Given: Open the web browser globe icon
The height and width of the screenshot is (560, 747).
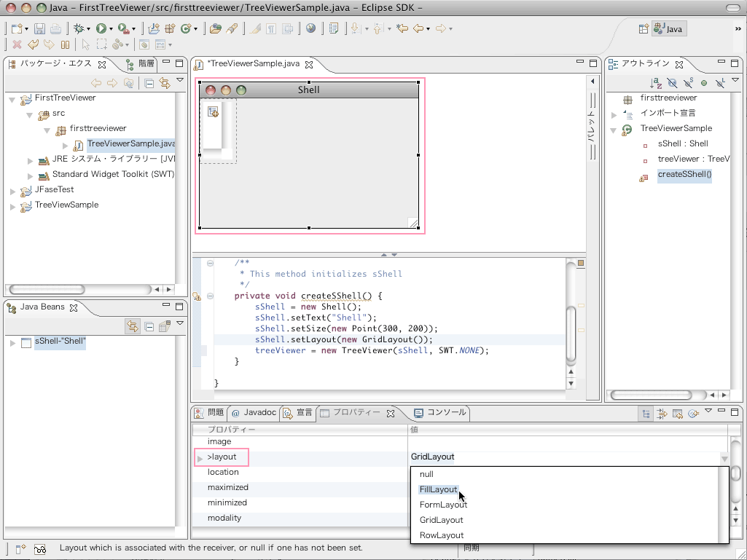Looking at the screenshot, I should tap(310, 28).
